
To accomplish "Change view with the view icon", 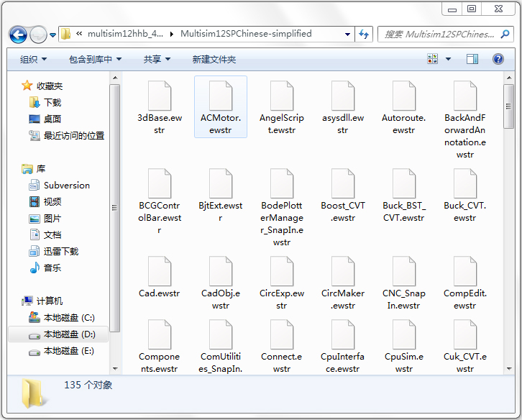I will coord(432,59).
